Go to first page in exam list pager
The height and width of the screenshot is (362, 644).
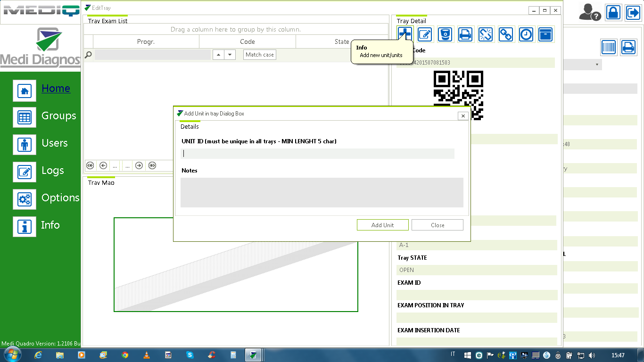click(90, 165)
